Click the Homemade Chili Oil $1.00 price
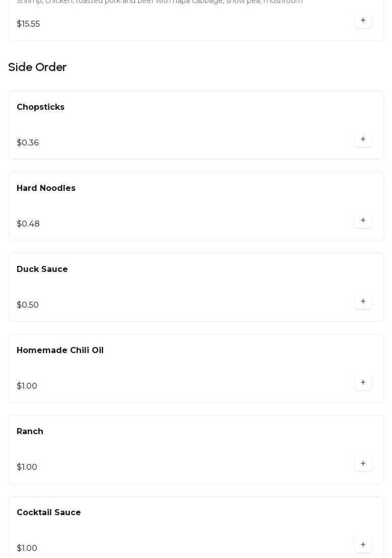 coord(27,386)
